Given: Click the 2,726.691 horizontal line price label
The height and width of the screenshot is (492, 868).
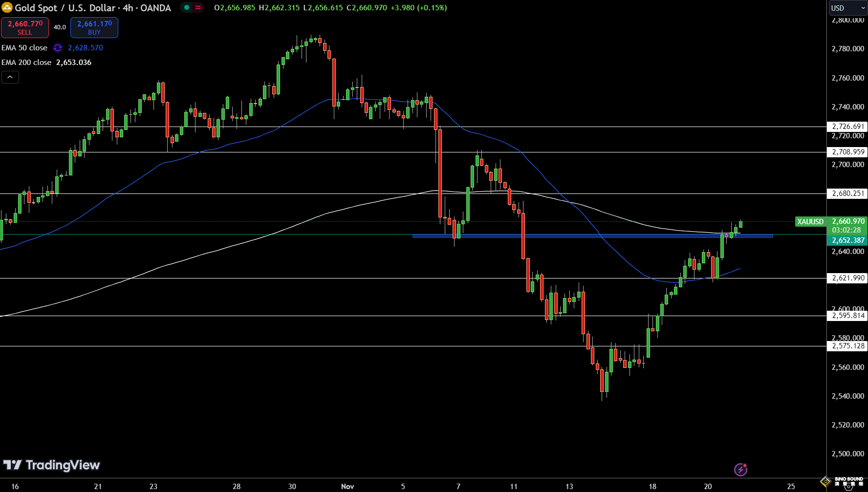Looking at the screenshot, I should pyautogui.click(x=848, y=127).
